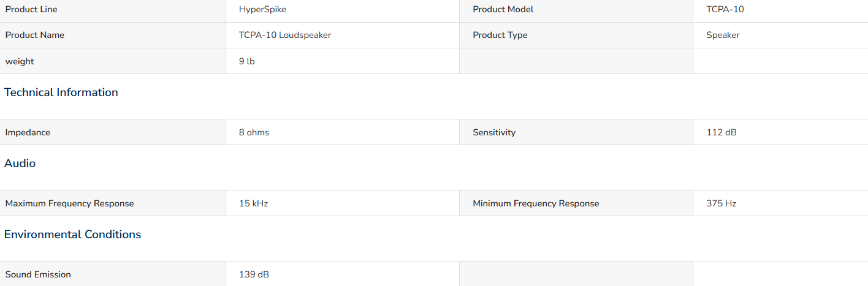The height and width of the screenshot is (286, 868).
Task: Click the Environmental Conditions section heading
Action: (73, 235)
